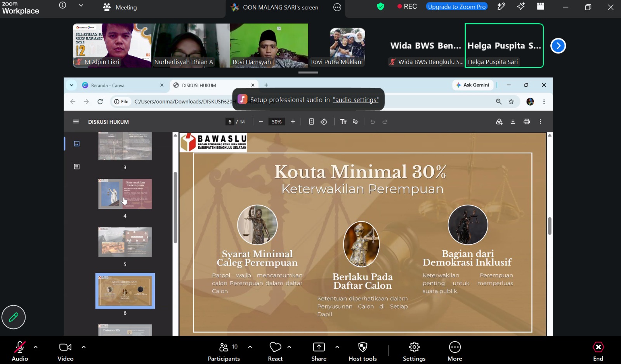Edit the 50% zoom level field
This screenshot has width=621, height=364.
(x=277, y=122)
